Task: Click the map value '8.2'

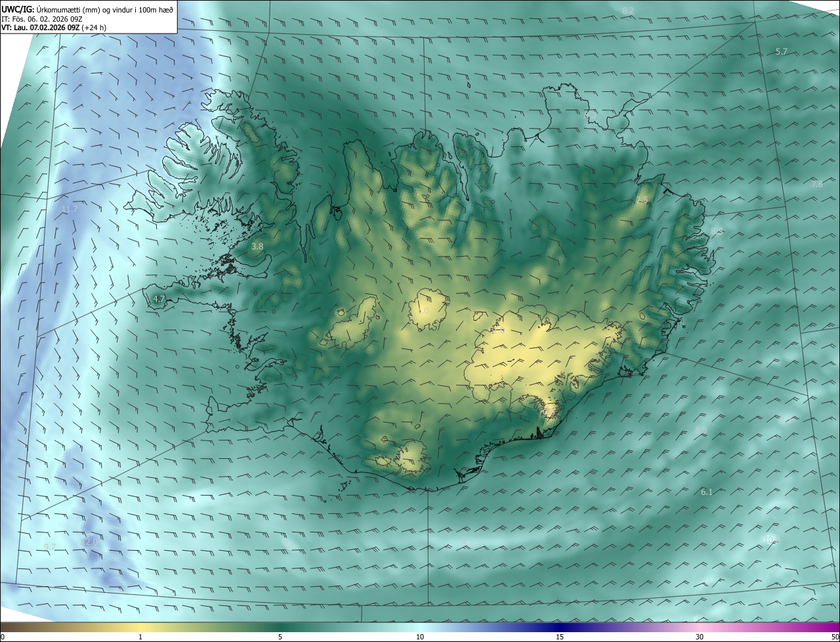Action: click(x=628, y=11)
